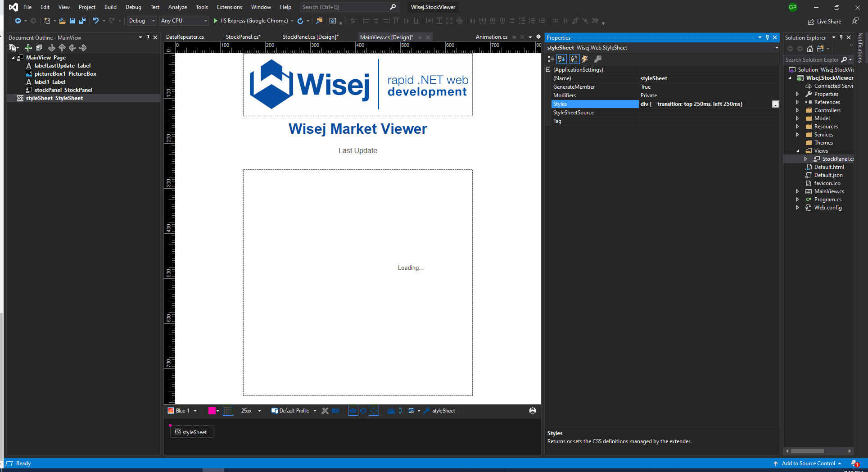The width and height of the screenshot is (868, 472).
Task: Click the designer delete X icon
Action: (x=325, y=411)
